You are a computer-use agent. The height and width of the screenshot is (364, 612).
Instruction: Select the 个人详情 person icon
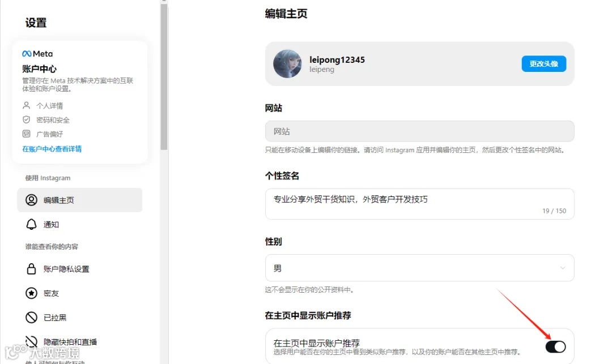pos(27,105)
